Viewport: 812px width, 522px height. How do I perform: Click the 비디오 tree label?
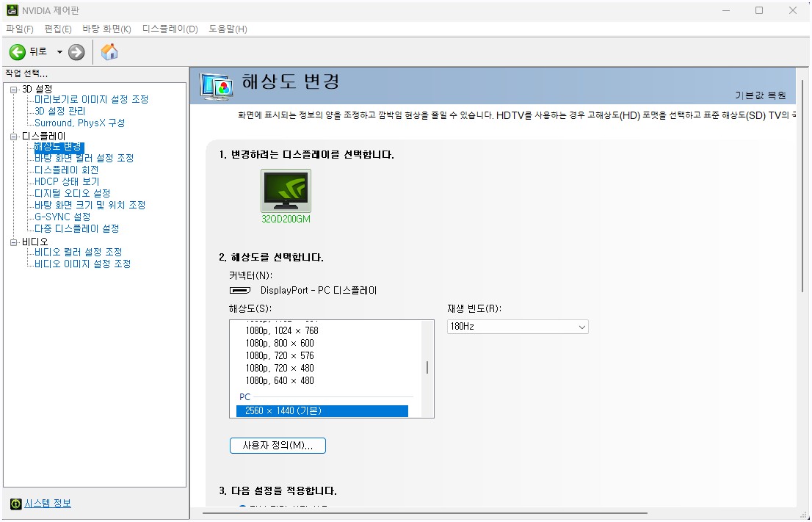pyautogui.click(x=35, y=242)
